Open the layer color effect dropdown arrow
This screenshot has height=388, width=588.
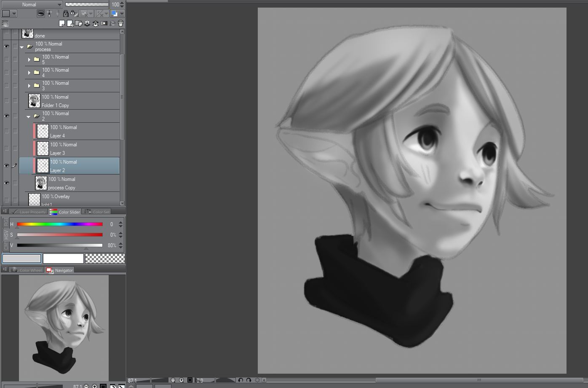tap(122, 13)
